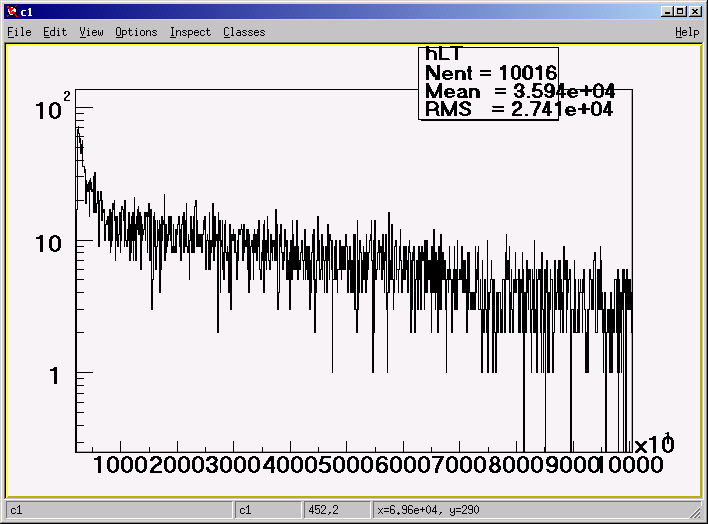Click the RMS = 2.741e+04 statistic
This screenshot has height=524, width=708.
[519, 109]
